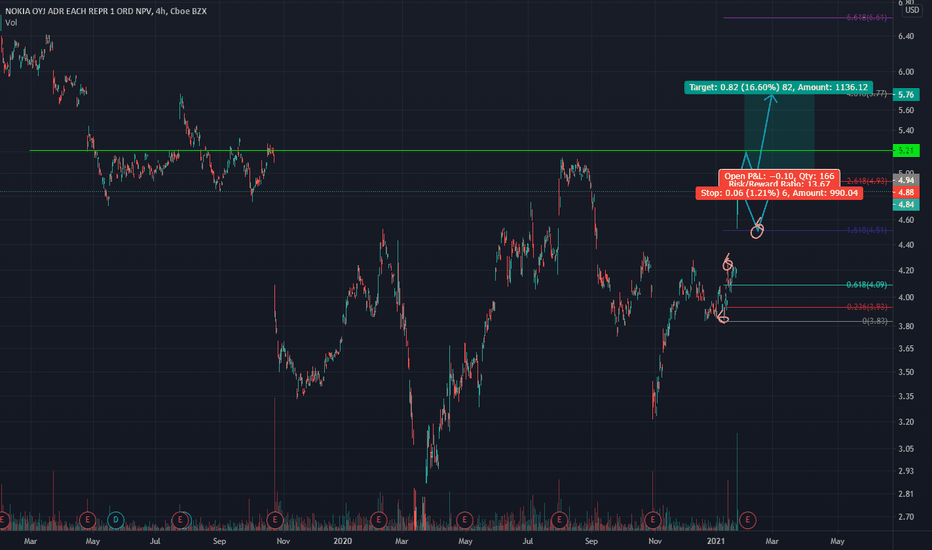Click the 3.80 price axis tick

pyautogui.click(x=906, y=326)
